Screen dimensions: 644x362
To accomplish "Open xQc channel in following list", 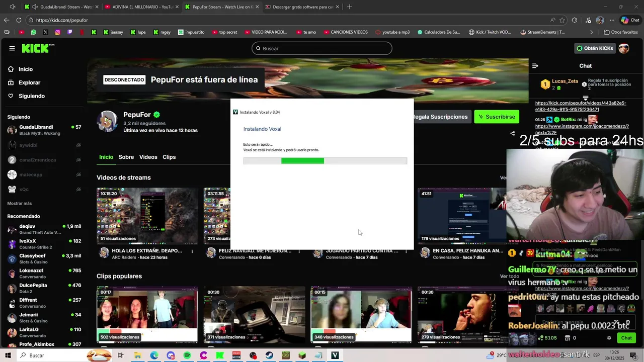I will [44, 190].
